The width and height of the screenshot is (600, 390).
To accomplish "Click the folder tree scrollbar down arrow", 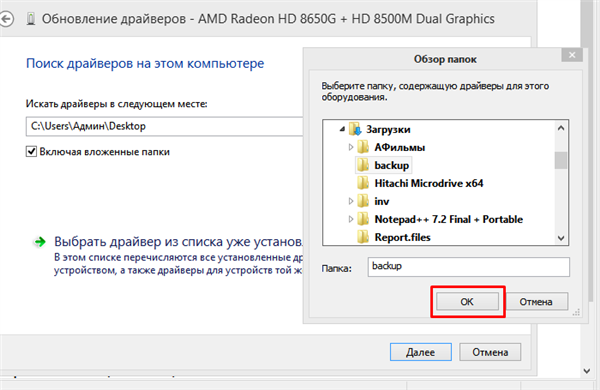I will 561,238.
